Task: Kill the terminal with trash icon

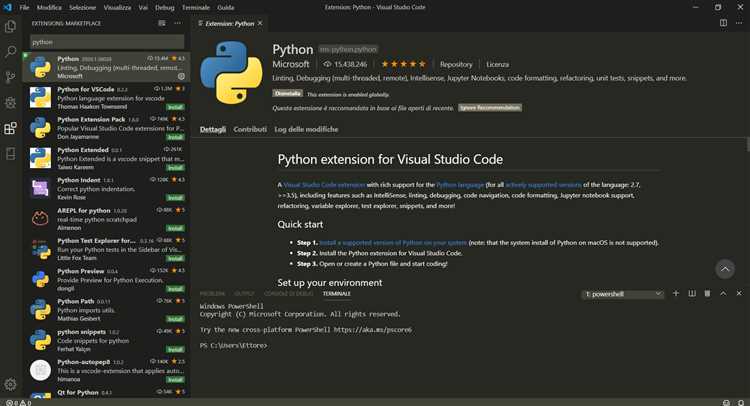Action: point(707,293)
